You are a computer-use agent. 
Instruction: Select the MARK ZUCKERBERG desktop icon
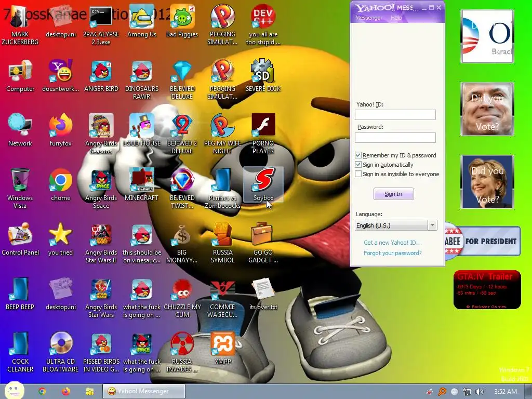coord(20,24)
